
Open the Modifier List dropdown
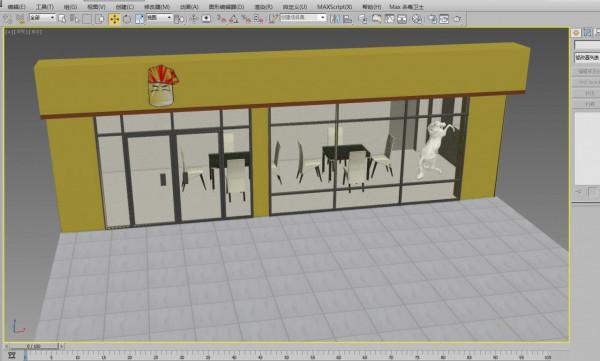pos(587,57)
